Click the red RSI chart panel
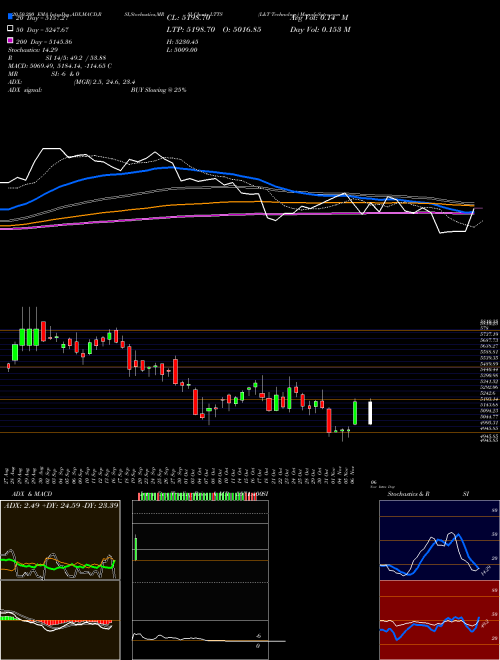 tap(439, 620)
